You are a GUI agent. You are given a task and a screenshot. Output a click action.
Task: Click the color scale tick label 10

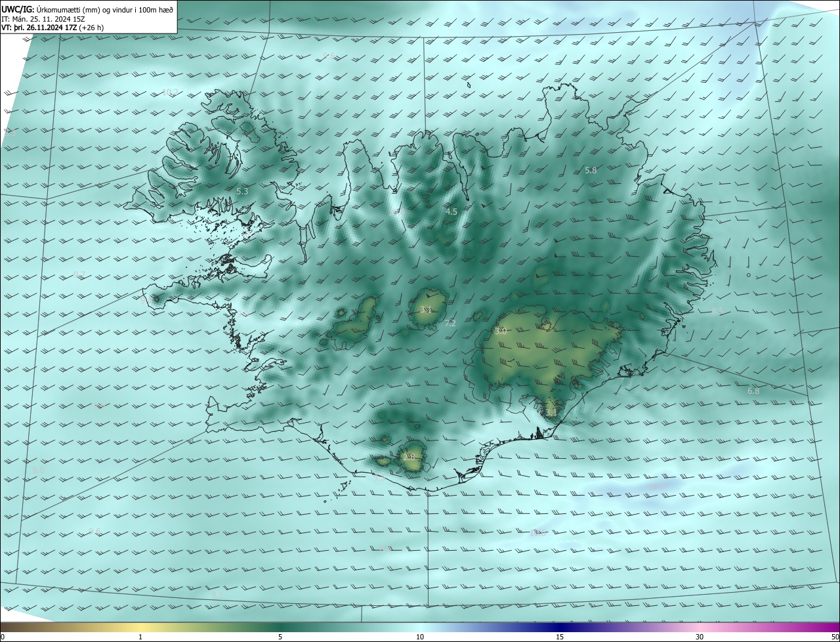click(420, 637)
